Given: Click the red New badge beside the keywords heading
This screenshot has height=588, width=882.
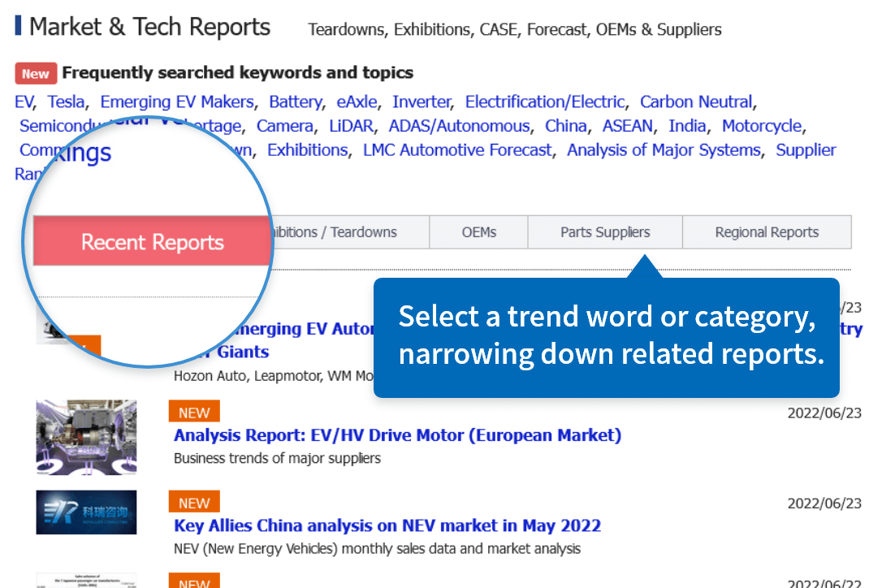Looking at the screenshot, I should [36, 74].
